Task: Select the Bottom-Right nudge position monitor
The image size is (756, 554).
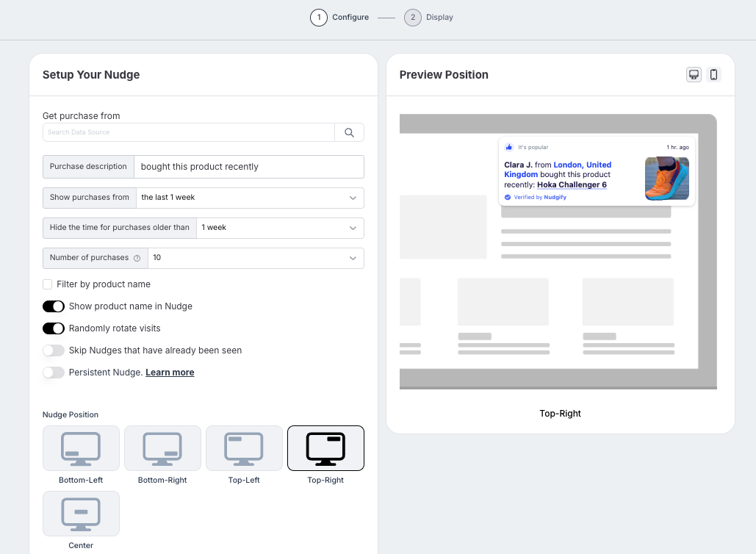Action: click(x=162, y=448)
